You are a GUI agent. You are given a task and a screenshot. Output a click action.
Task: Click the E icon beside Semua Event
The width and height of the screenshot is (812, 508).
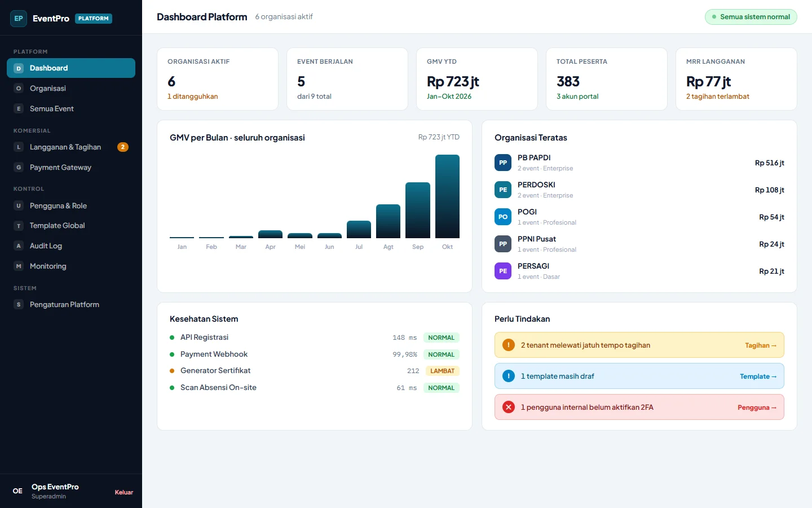19,109
